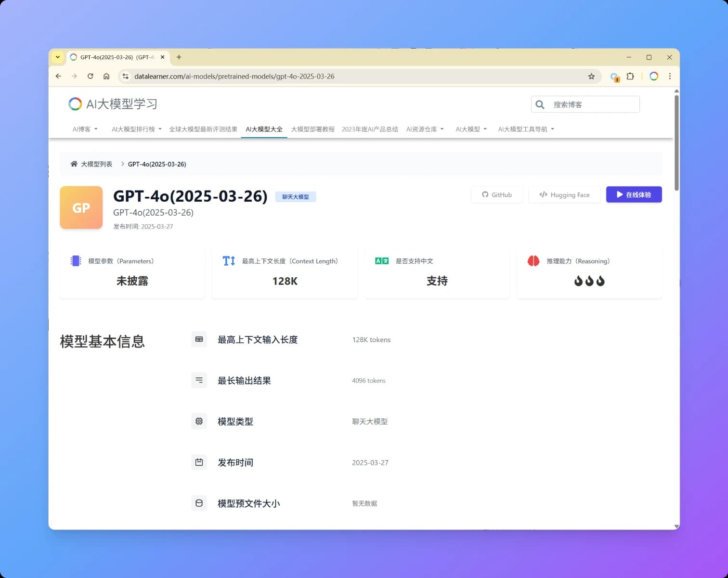Open the Hugging Face link
This screenshot has width=728, height=578.
(564, 194)
